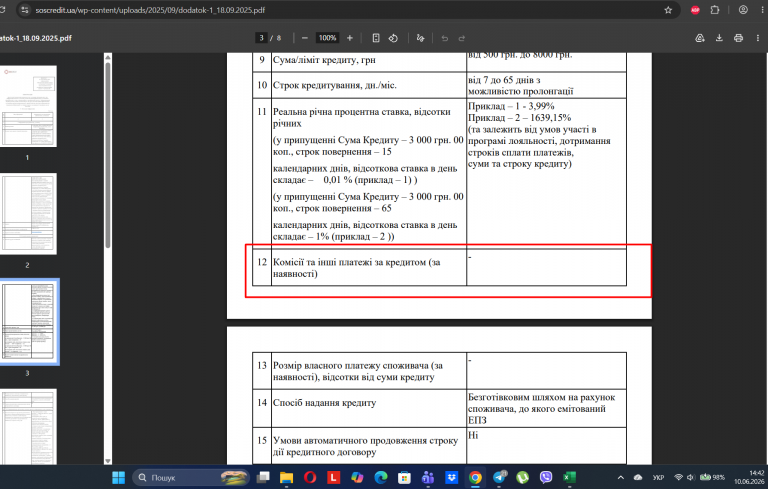Click text 'Реальна річна процентна ставка'
The width and height of the screenshot is (768, 489).
coord(342,112)
